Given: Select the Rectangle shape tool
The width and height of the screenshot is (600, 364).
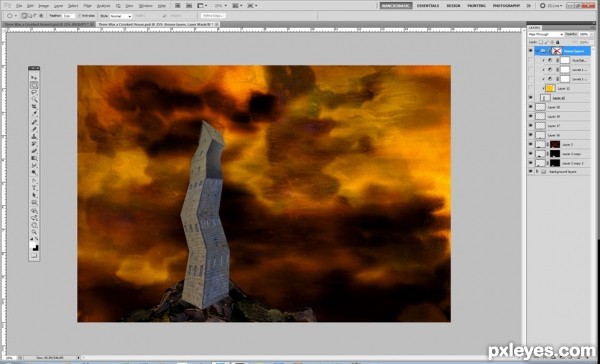Looking at the screenshot, I should [x=34, y=202].
